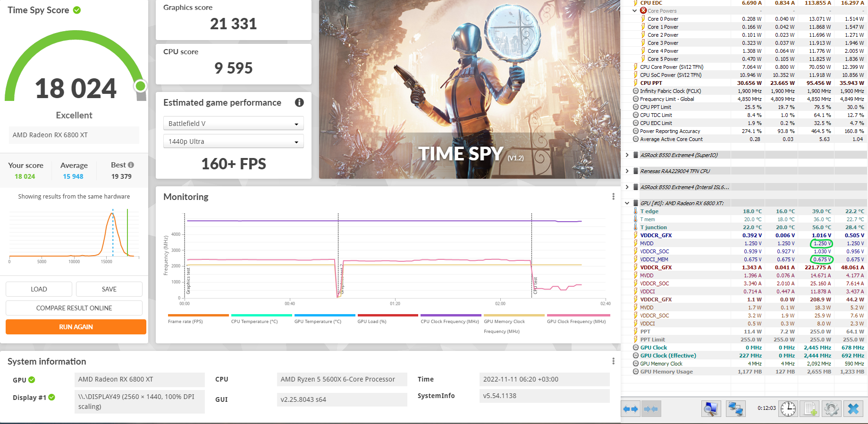Click the green check next to GPU
Screen dimensions: 868x424
click(x=32, y=380)
